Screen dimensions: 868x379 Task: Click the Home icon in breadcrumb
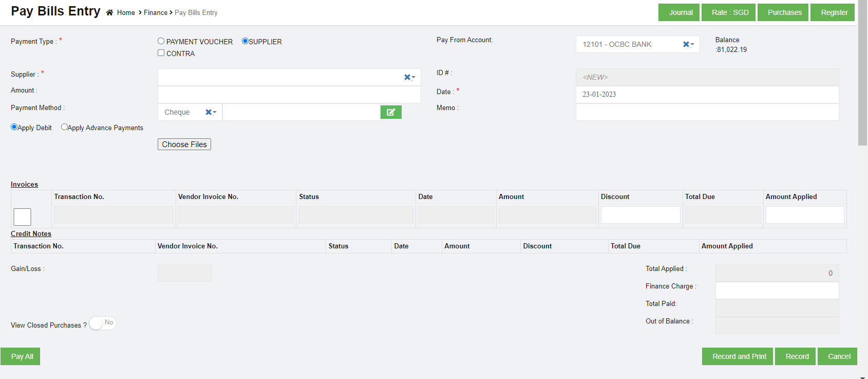pyautogui.click(x=109, y=13)
